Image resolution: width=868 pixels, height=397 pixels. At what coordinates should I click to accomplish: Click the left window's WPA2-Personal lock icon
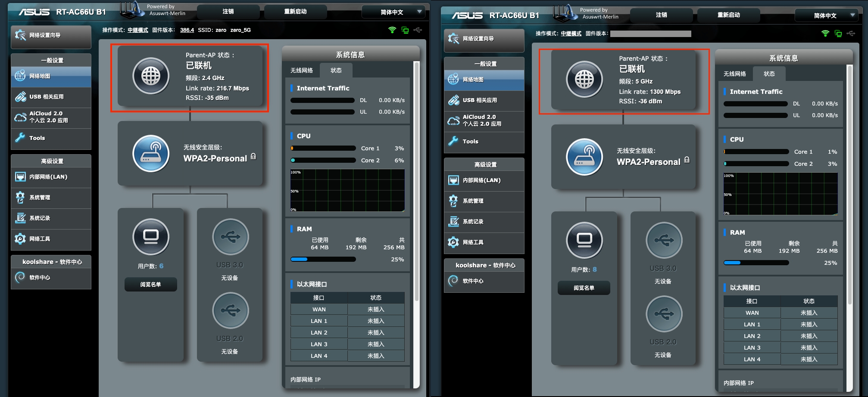tap(253, 156)
